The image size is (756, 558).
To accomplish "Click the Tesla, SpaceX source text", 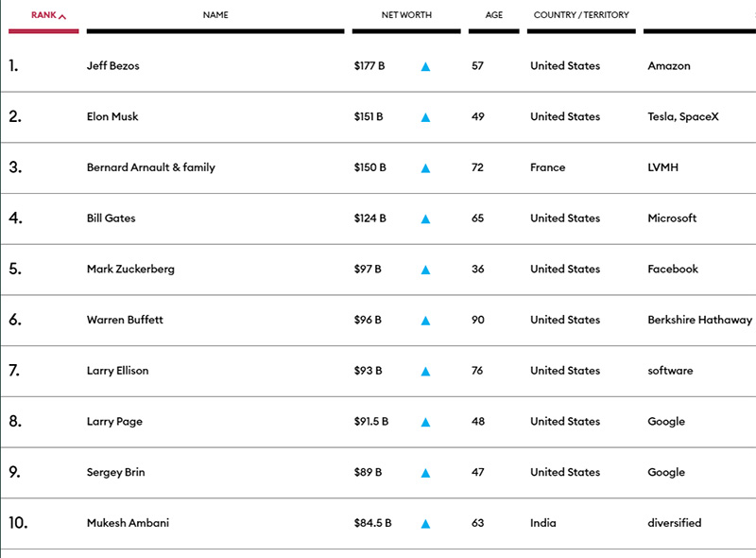I will coord(683,117).
